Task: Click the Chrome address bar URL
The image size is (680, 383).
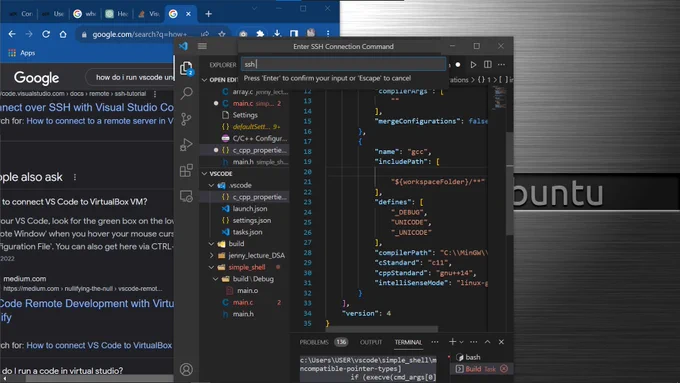Action: 140,34
